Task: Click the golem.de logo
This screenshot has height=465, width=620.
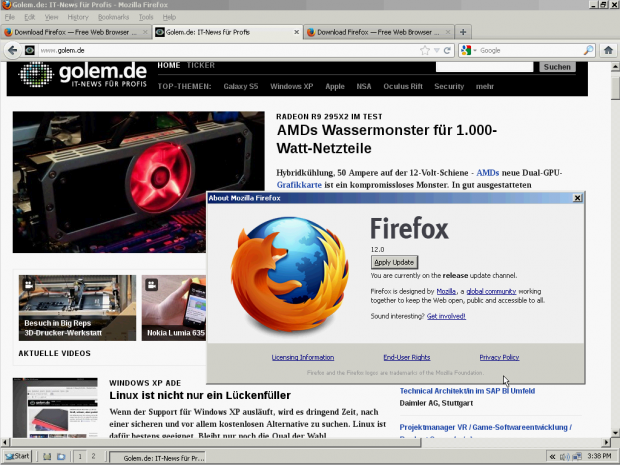Action: (x=83, y=74)
